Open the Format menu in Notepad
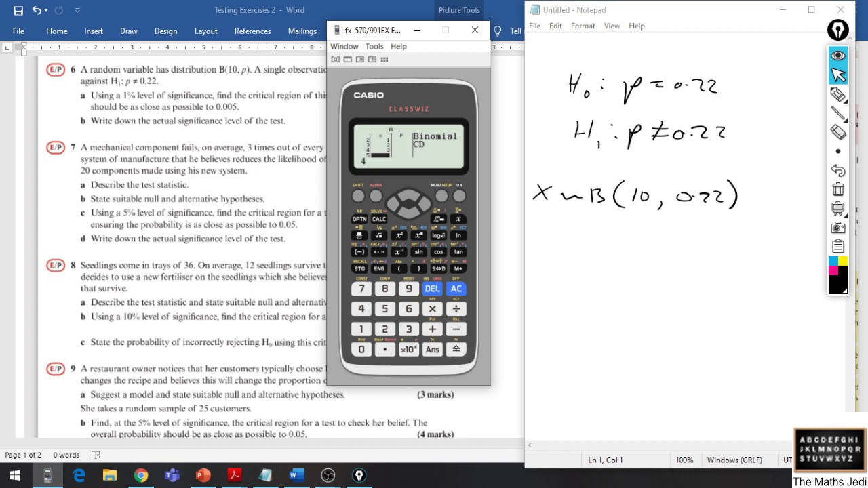The width and height of the screenshot is (868, 488). (x=583, y=26)
